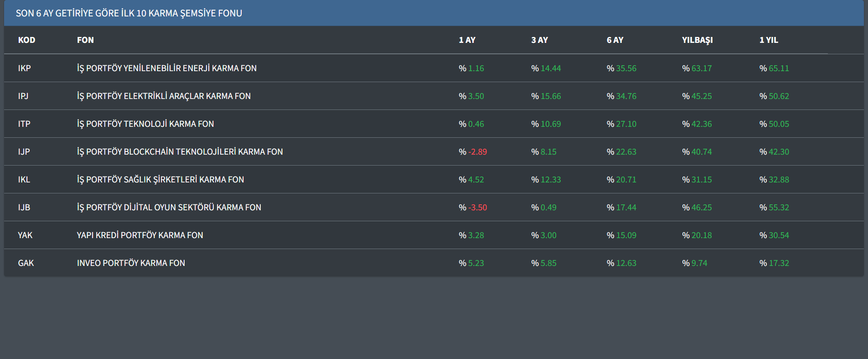Click İş Portföy Sağlık Şirketleri Karma Fon
Image resolution: width=868 pixels, height=359 pixels.
(160, 180)
